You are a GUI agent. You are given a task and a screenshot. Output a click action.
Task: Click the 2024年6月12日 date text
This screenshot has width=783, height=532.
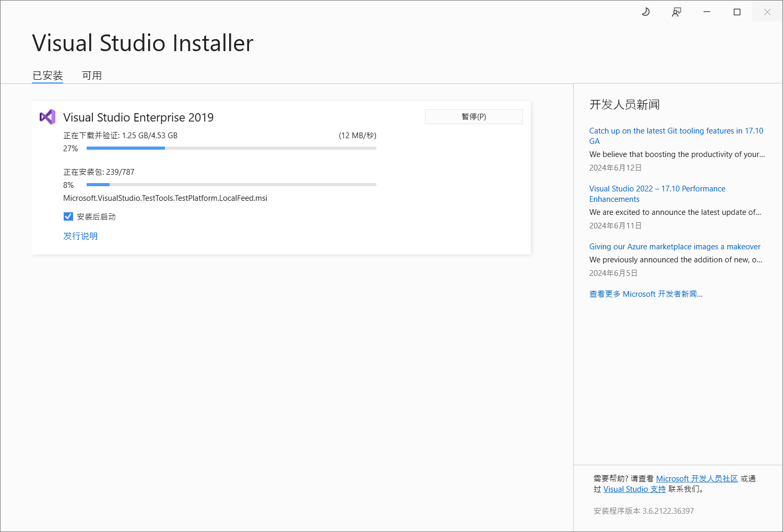click(x=615, y=167)
